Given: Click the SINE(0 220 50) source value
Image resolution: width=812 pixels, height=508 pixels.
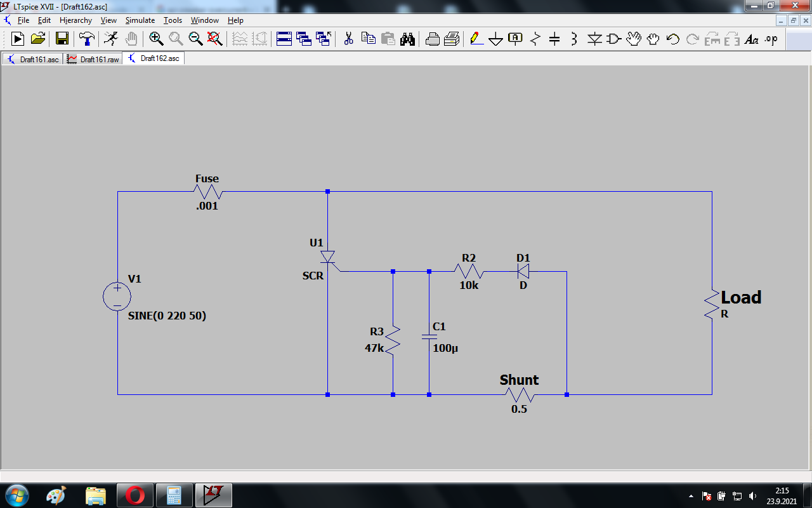Looking at the screenshot, I should coord(167,316).
